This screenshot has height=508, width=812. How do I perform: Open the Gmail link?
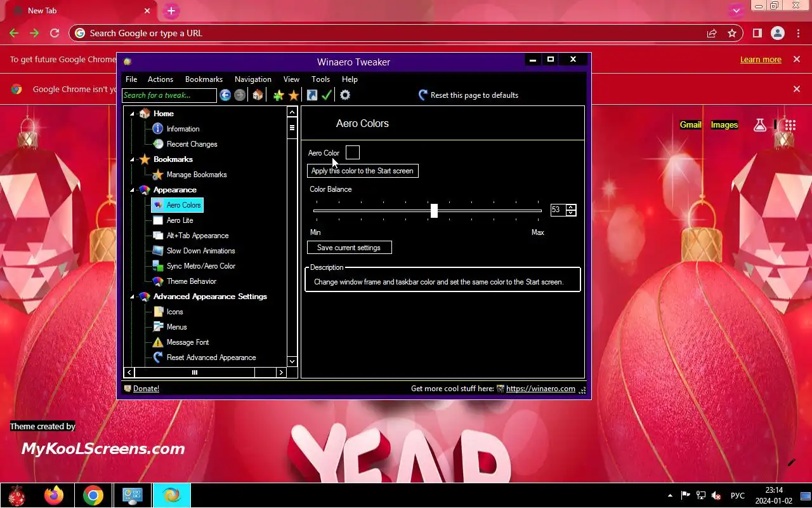click(690, 125)
